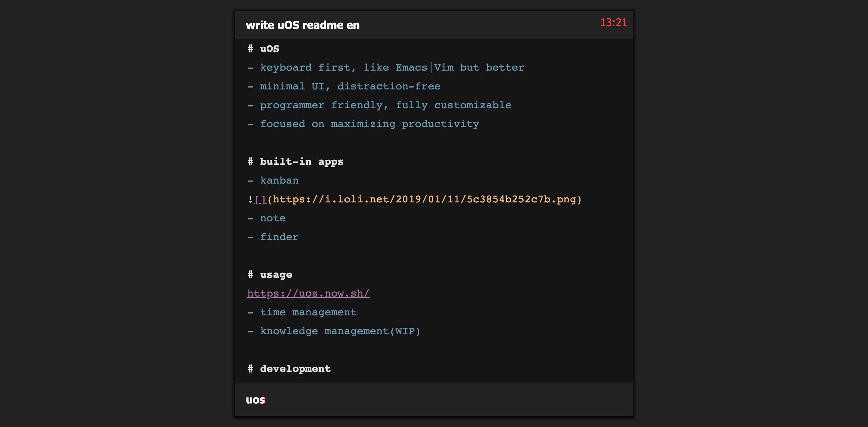Click the 'write uOS readme en' title

(x=302, y=25)
